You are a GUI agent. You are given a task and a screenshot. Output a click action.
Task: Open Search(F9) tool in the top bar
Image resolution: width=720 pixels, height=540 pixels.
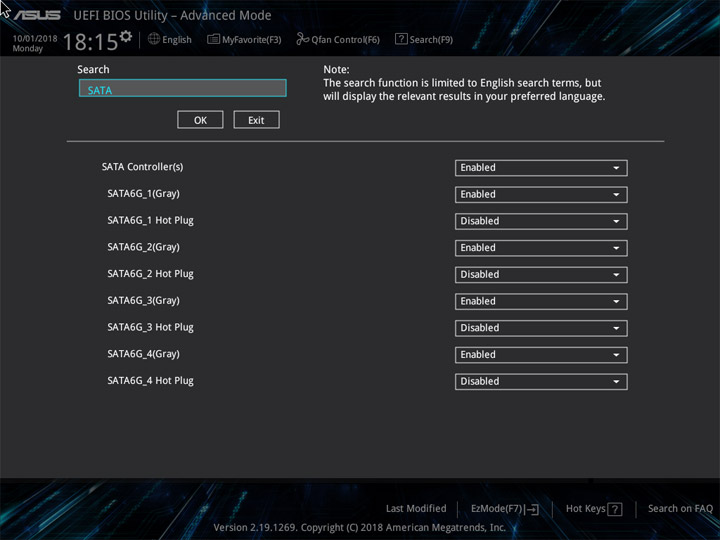[424, 39]
